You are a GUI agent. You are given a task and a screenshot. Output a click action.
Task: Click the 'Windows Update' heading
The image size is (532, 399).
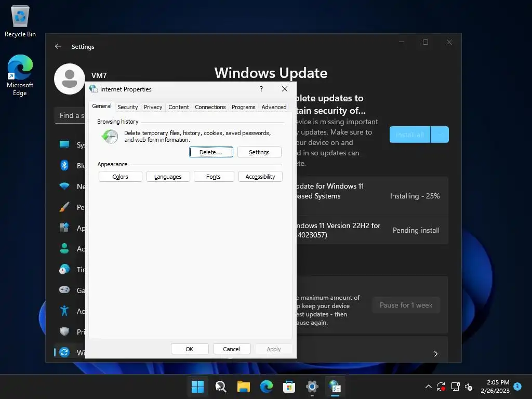point(271,73)
